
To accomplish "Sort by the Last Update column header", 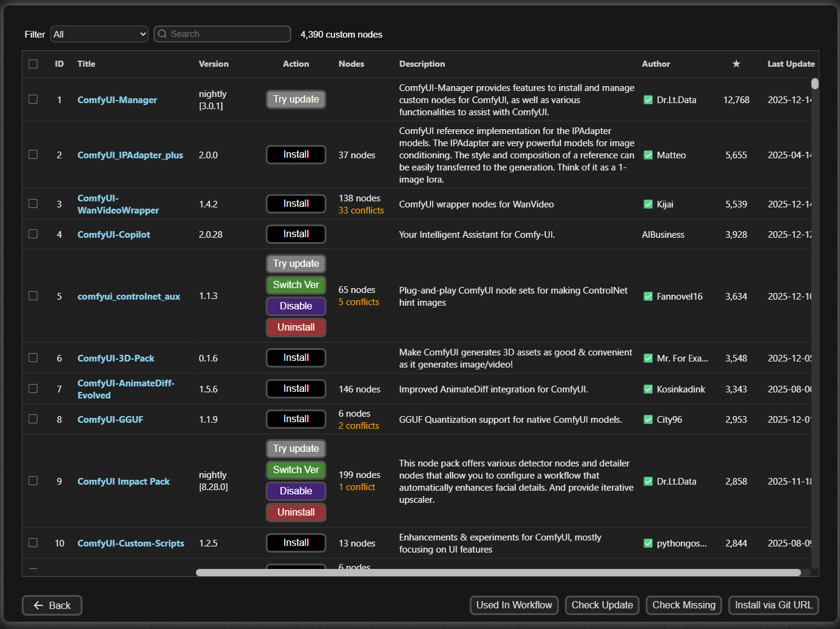I will 790,64.
